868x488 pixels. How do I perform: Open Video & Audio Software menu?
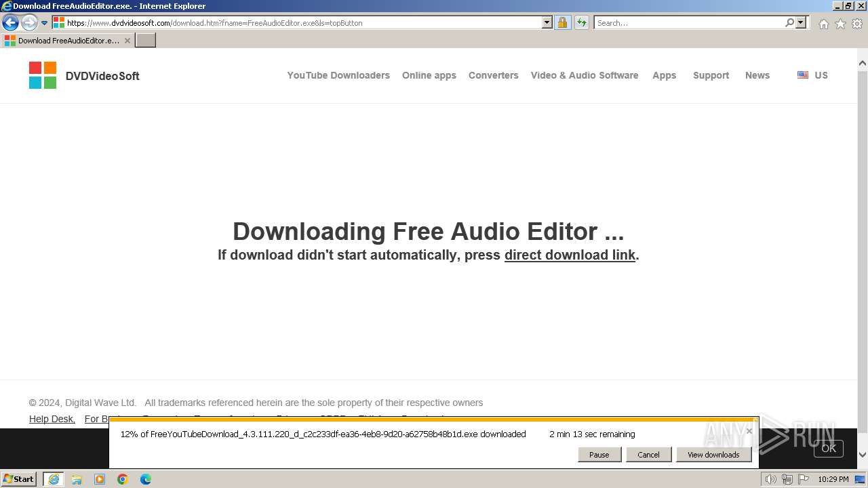coord(585,75)
